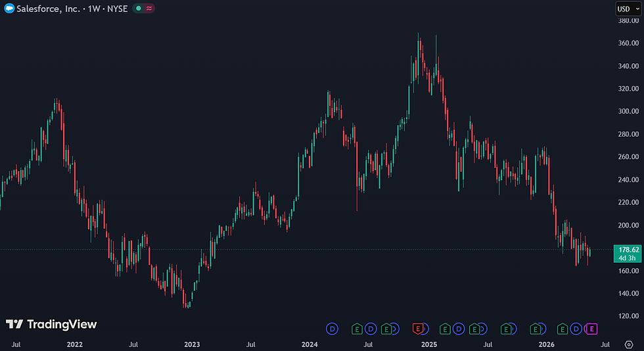Click the Jul label between 2024 and 2025

click(368, 344)
